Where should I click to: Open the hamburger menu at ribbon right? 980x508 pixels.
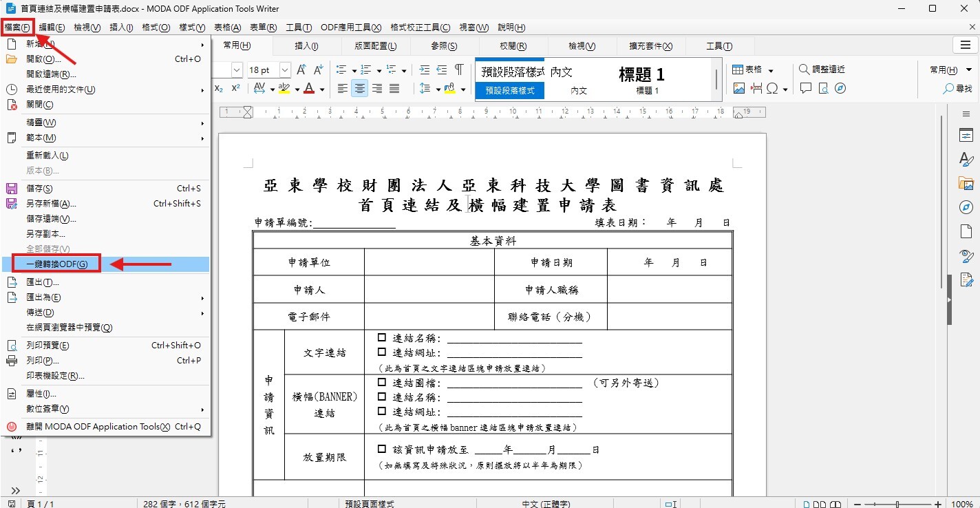966,45
